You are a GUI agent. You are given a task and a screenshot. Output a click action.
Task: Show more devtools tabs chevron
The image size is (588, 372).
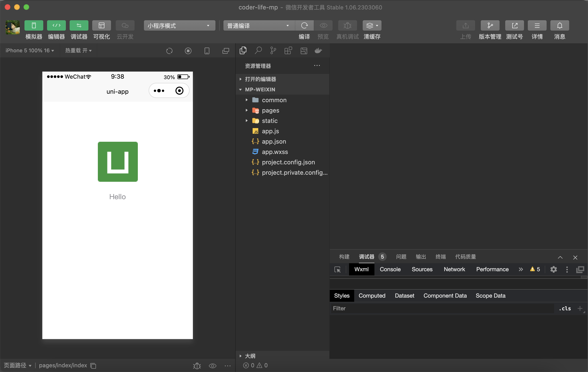click(520, 269)
